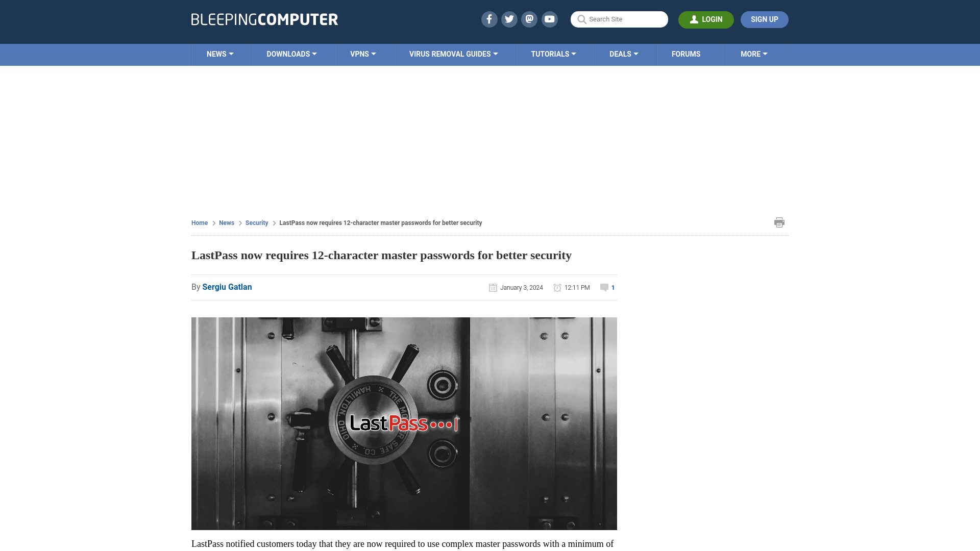Viewport: 980px width, 551px height.
Task: Open BleepingComputer YouTube channel
Action: [x=550, y=19]
